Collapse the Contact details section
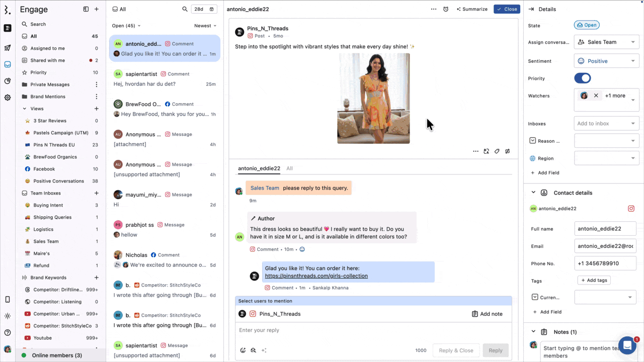The height and width of the screenshot is (362, 644). click(x=533, y=193)
